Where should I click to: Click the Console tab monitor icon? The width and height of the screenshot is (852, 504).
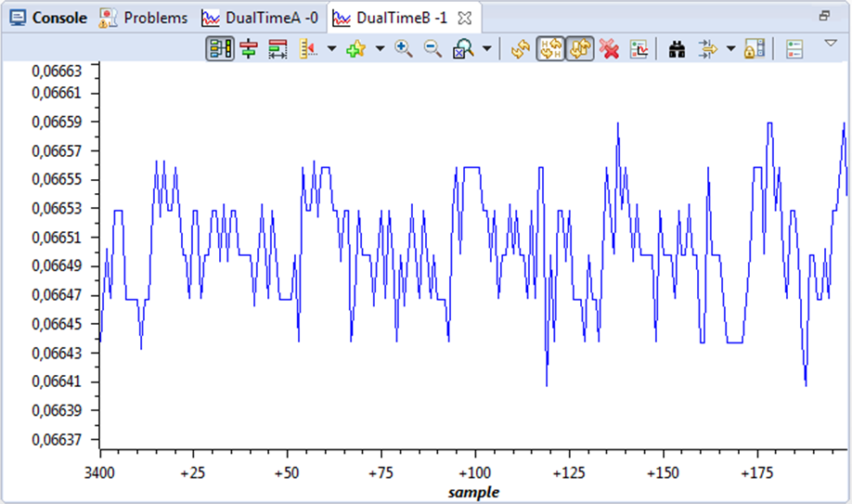click(18, 18)
